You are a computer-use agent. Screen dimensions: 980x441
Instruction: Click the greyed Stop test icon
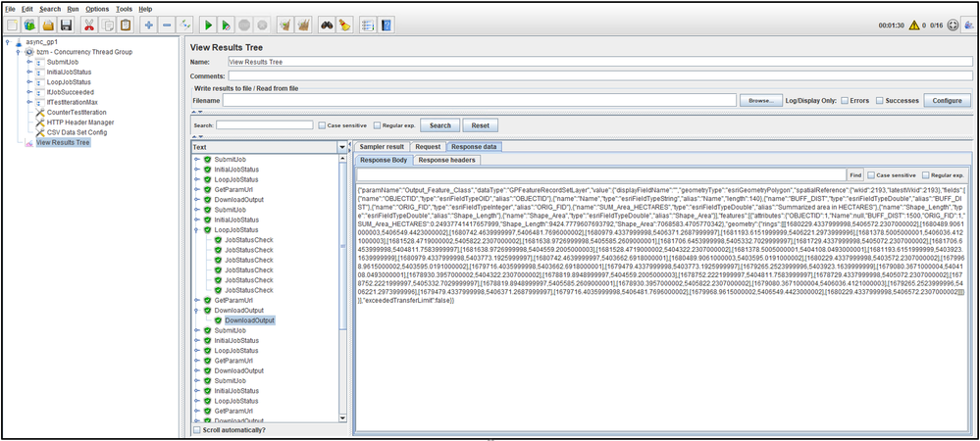point(244,24)
